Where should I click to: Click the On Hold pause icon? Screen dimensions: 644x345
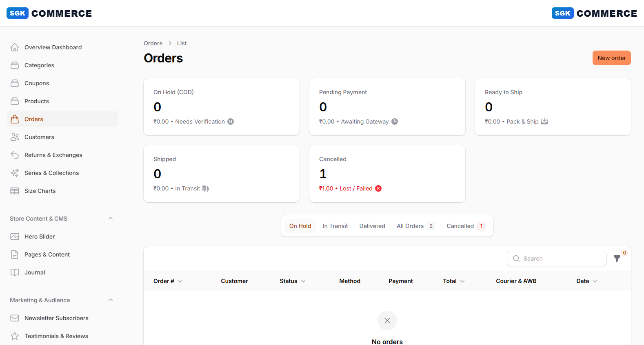pos(231,122)
